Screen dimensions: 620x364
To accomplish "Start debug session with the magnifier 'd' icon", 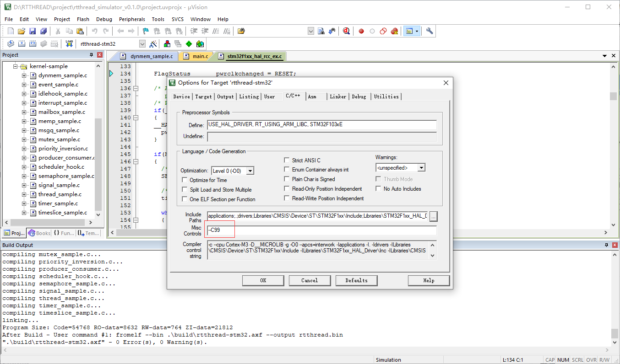I will [346, 31].
